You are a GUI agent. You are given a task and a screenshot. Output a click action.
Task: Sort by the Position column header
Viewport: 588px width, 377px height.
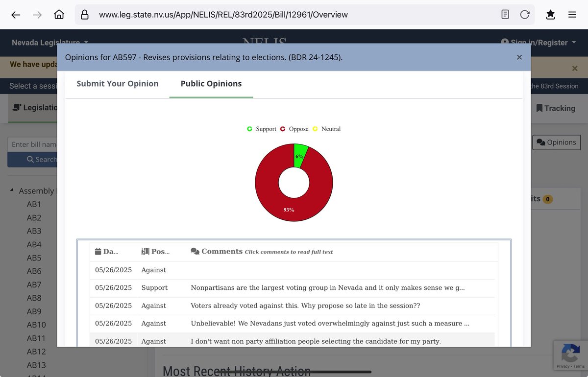coord(155,252)
